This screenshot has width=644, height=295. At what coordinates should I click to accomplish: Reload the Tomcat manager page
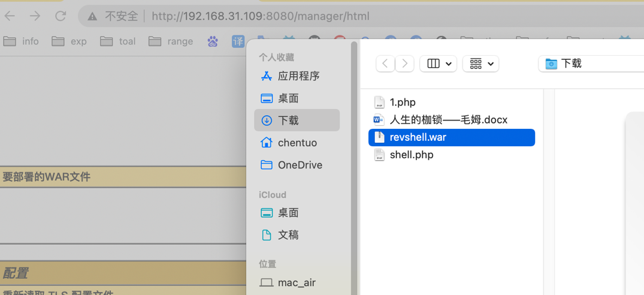(x=61, y=16)
